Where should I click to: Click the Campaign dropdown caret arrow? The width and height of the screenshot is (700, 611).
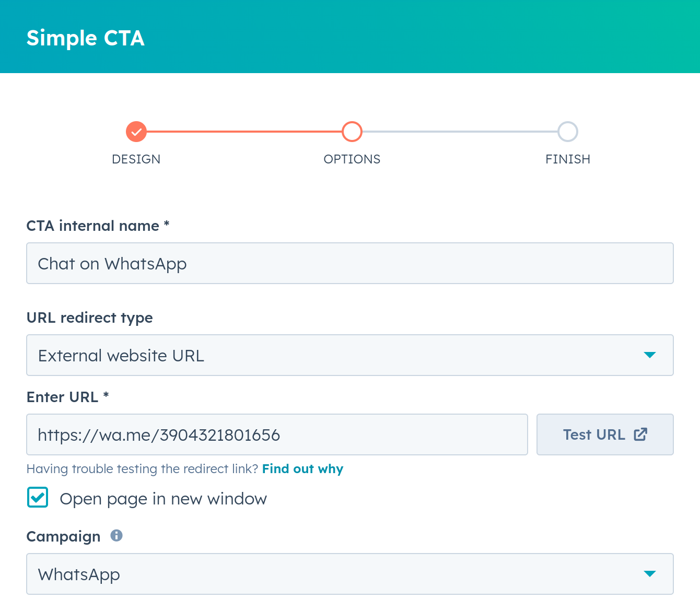click(x=649, y=574)
